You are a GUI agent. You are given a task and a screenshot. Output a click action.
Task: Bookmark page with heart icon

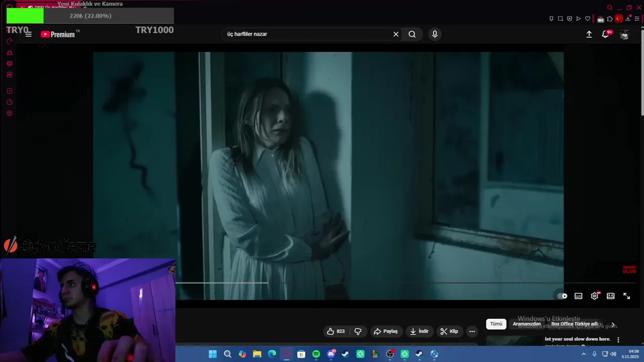588,19
